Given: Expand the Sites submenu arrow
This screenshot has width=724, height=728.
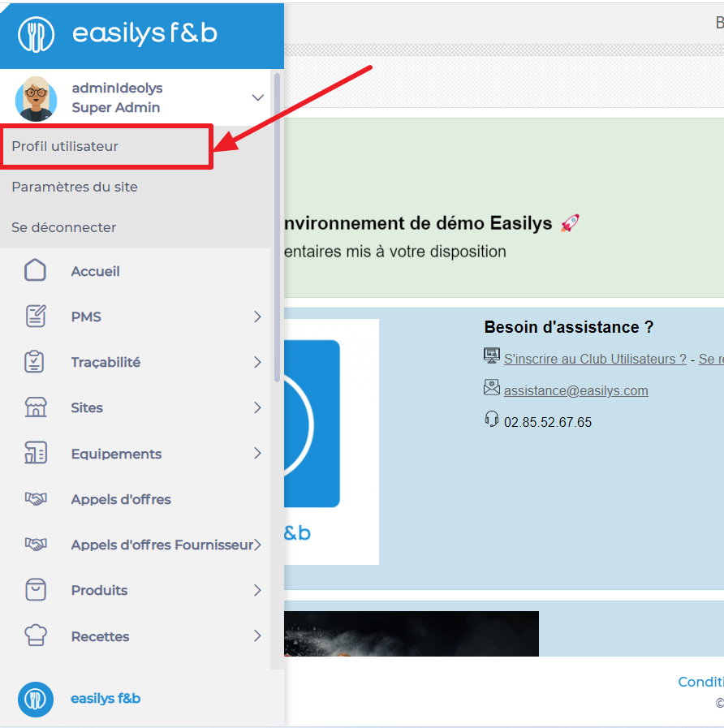Looking at the screenshot, I should (258, 407).
